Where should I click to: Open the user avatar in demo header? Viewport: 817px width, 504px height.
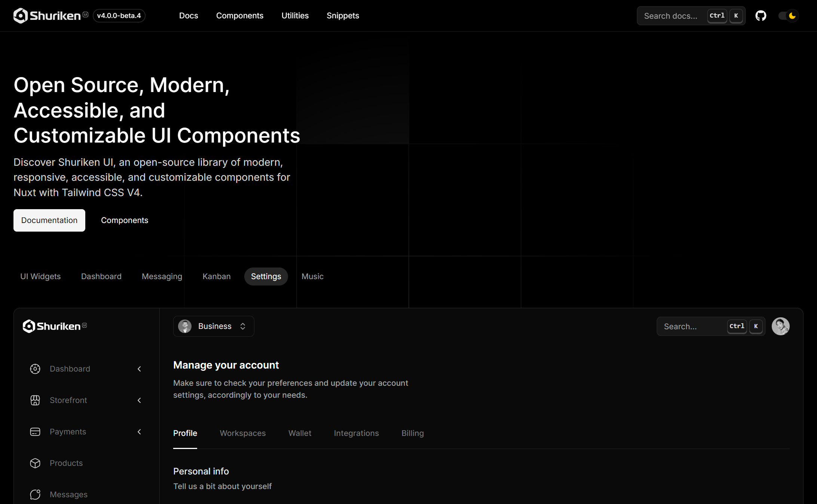pos(781,326)
